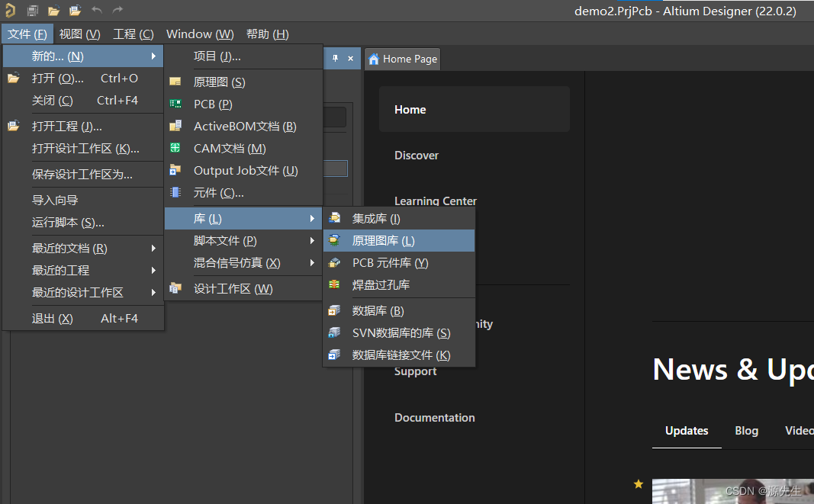Select the Home Page tab

(403, 59)
